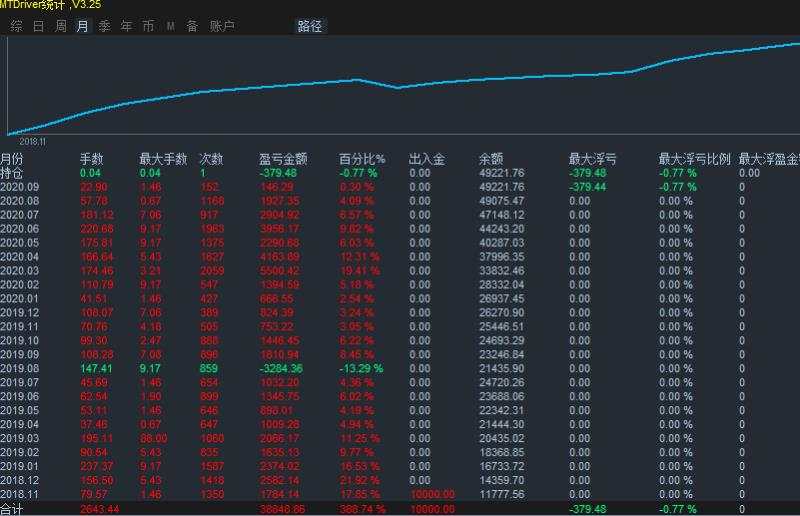
Task: Switch to the 综 summary tab
Action: (16, 26)
